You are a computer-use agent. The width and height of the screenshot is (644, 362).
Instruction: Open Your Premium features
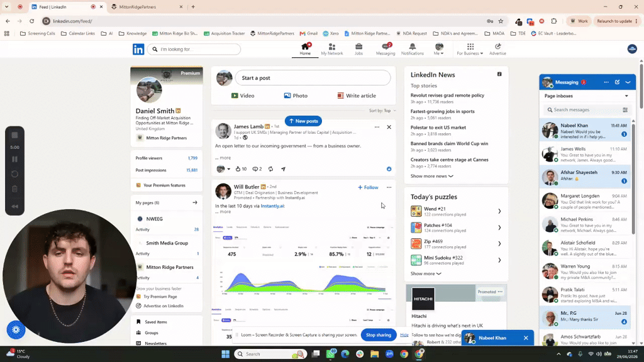(164, 185)
